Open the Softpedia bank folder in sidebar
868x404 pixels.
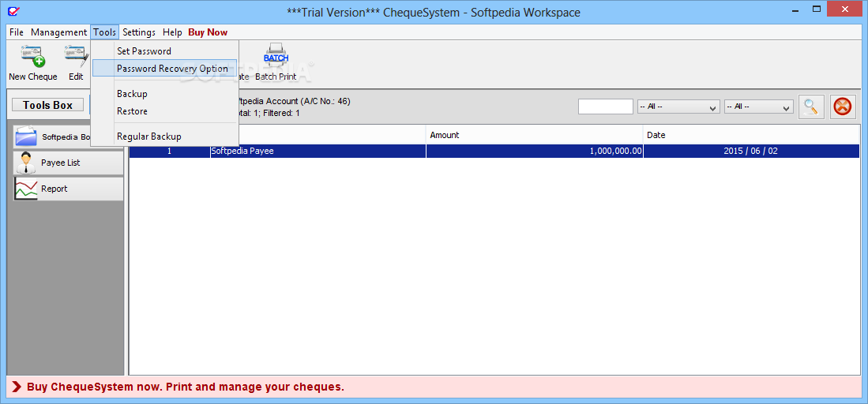[53, 137]
